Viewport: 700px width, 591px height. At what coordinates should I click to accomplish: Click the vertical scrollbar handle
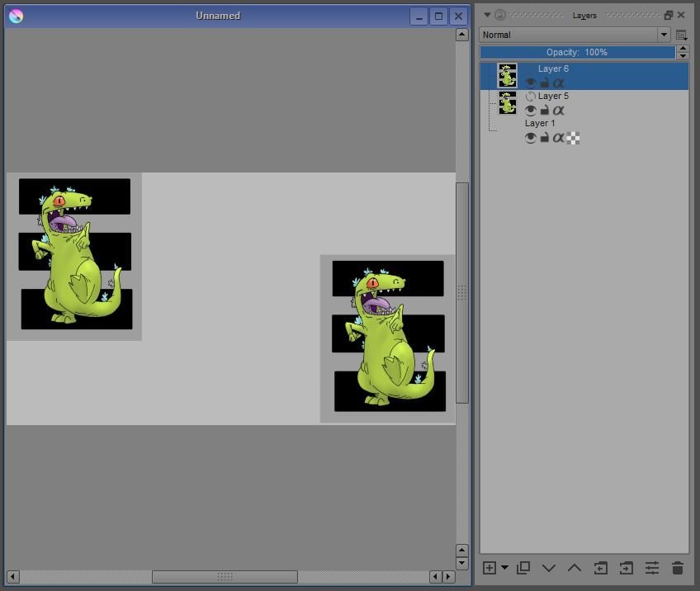pos(462,293)
